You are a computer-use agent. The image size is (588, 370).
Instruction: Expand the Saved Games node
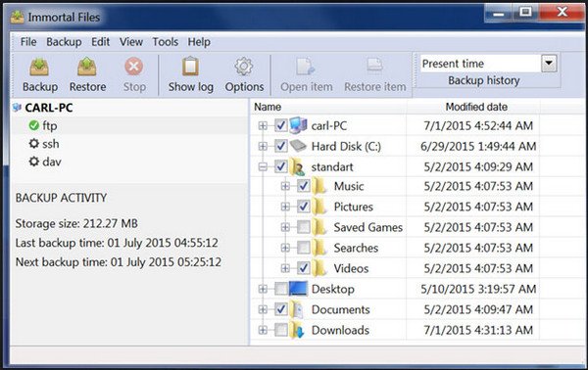pos(285,227)
